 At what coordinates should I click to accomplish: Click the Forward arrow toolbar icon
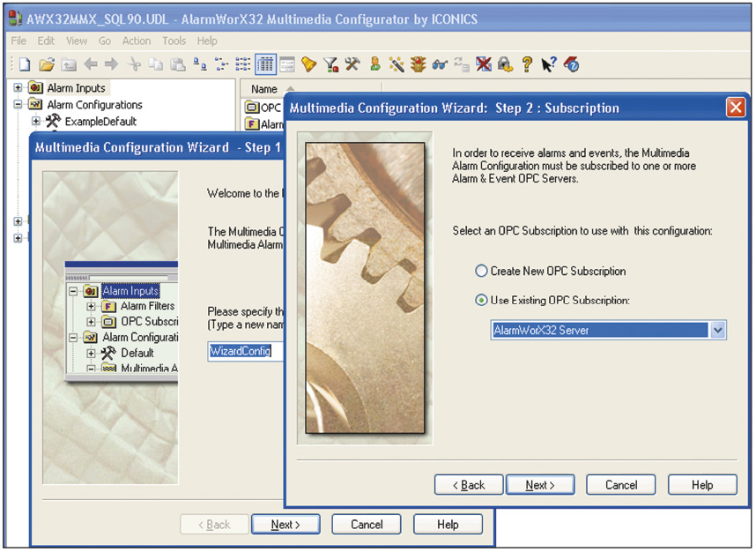(x=111, y=63)
